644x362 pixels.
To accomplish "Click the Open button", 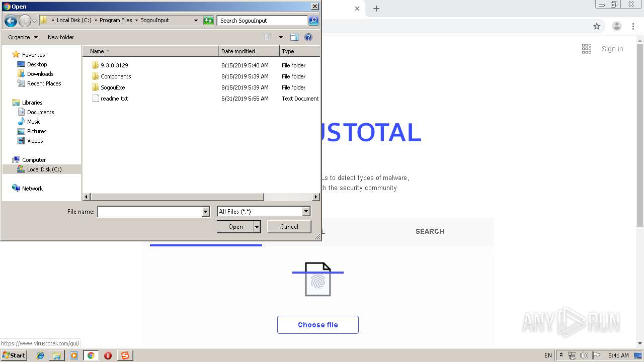I will click(x=235, y=227).
